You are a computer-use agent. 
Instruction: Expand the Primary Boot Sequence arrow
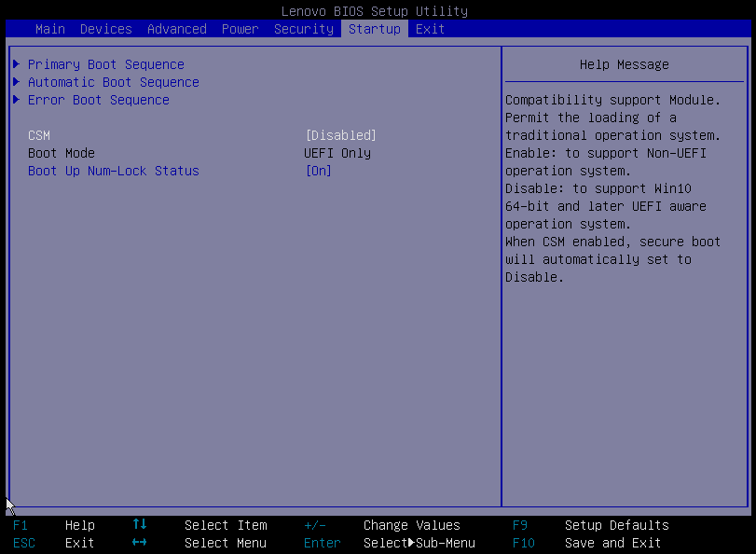(x=17, y=64)
